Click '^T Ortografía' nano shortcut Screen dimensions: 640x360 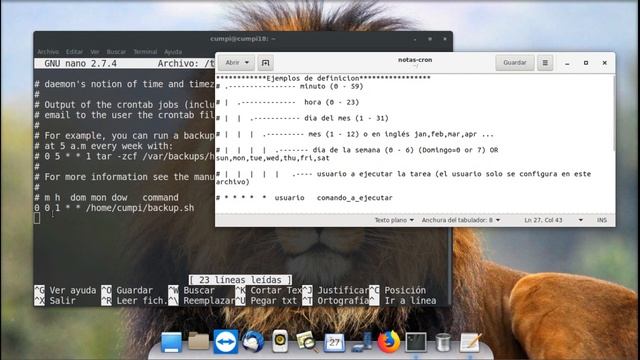335,301
